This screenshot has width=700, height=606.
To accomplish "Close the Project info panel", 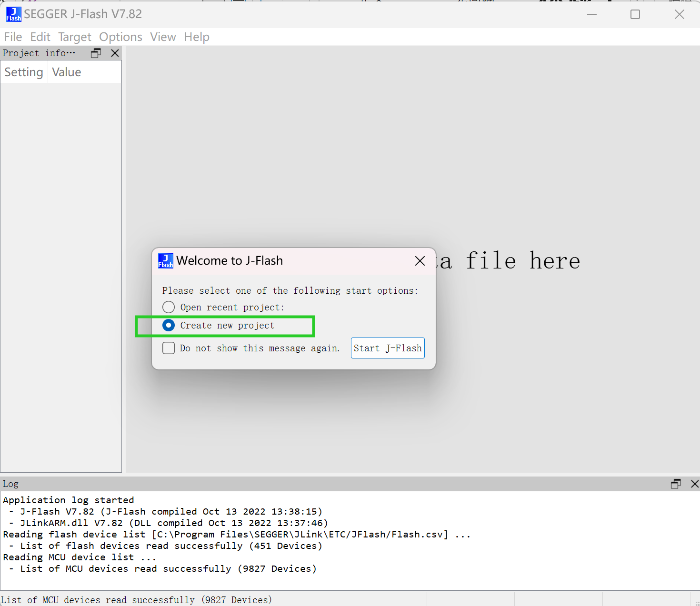I will tap(115, 53).
